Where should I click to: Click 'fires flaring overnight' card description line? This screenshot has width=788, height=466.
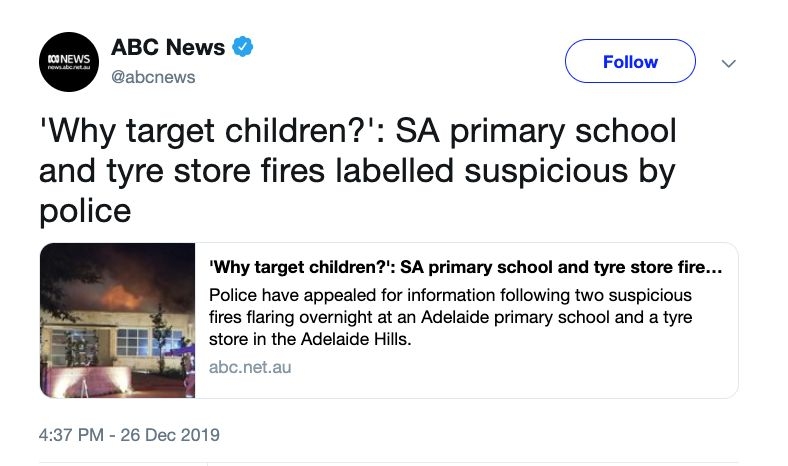pyautogui.click(x=298, y=318)
